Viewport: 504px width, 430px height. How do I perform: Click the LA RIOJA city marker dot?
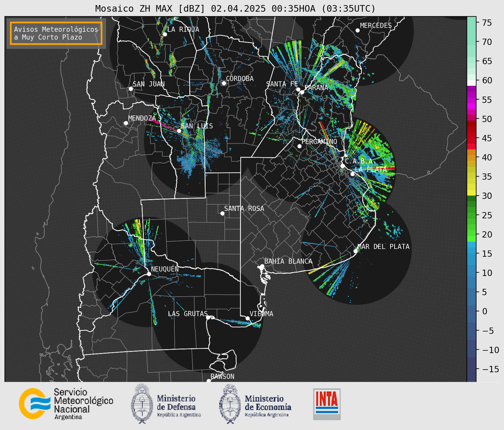tap(165, 34)
